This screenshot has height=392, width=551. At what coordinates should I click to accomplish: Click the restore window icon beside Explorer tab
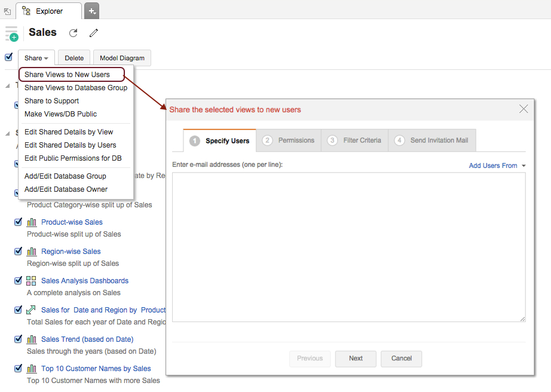pos(7,11)
